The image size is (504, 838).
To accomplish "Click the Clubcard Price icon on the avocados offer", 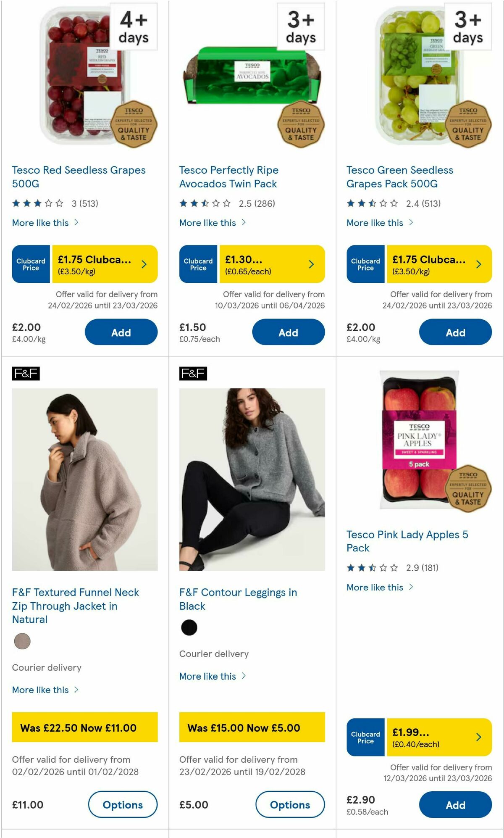I will [198, 264].
